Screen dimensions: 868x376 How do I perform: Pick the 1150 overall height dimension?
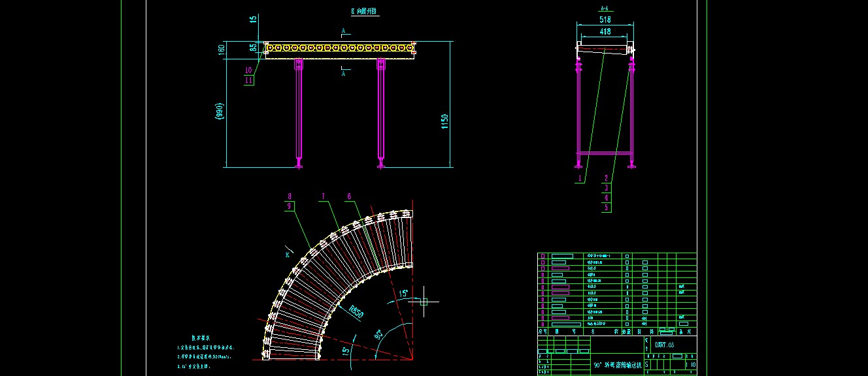444,121
